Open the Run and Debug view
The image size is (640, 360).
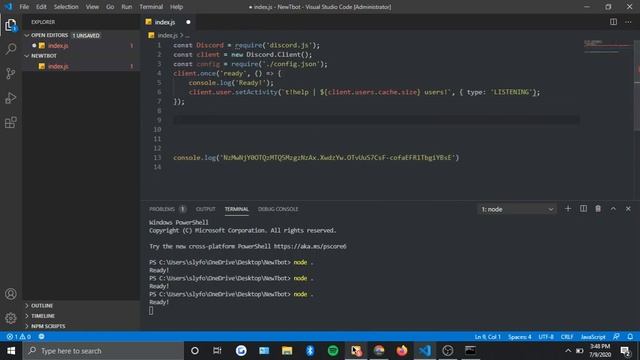11,98
